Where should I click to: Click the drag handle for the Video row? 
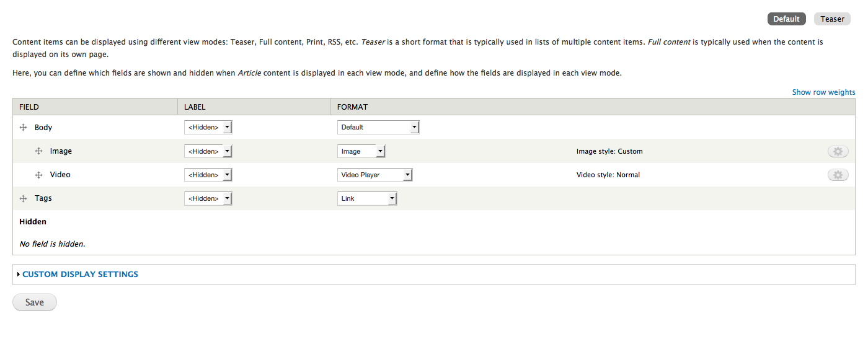tap(38, 175)
